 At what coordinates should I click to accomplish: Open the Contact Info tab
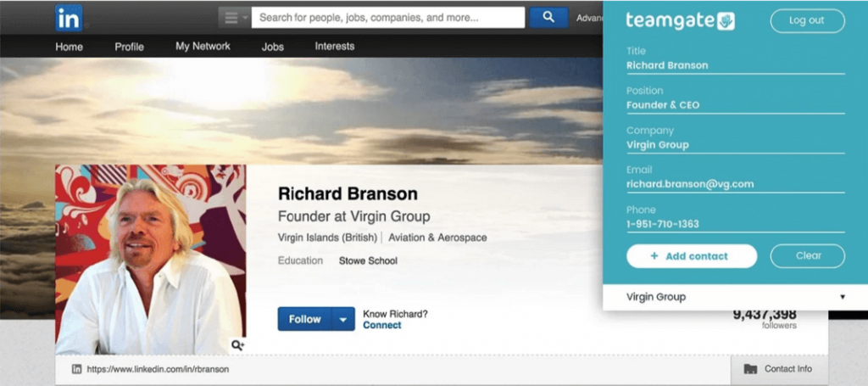click(x=780, y=369)
